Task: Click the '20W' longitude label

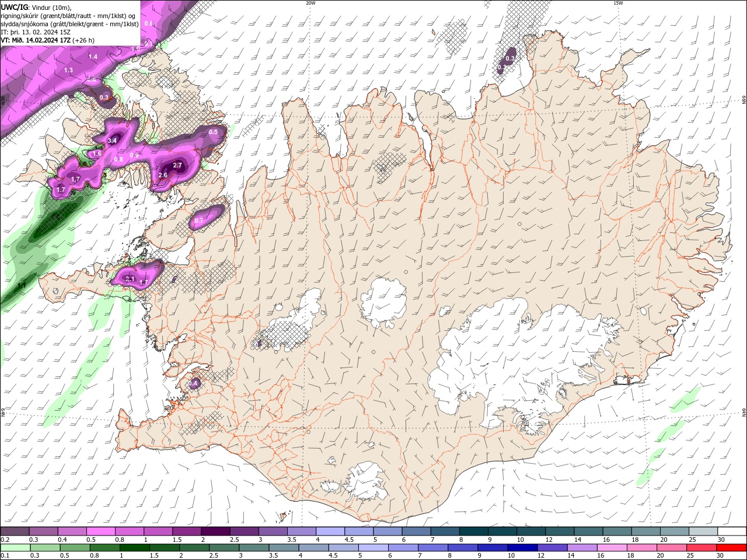Action: click(x=310, y=3)
